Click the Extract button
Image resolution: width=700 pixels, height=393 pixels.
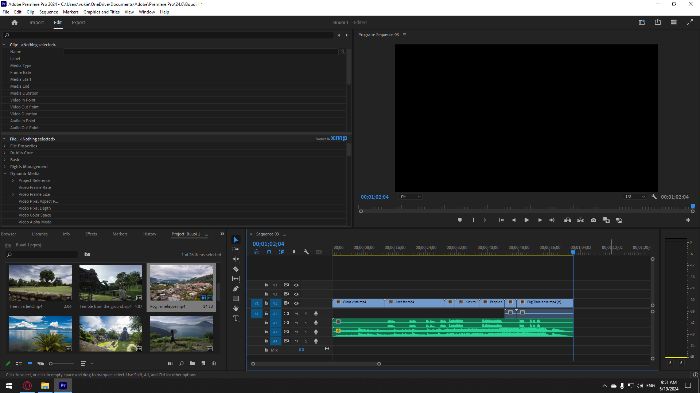click(580, 220)
